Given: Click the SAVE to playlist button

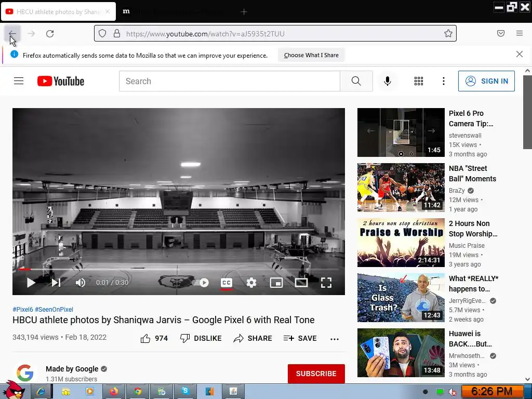Looking at the screenshot, I should tap(300, 338).
